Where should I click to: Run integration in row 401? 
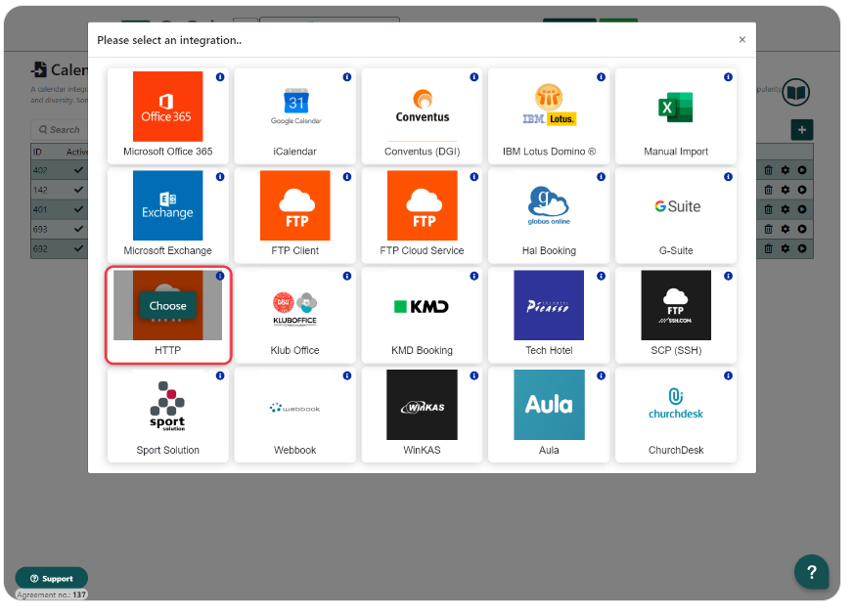pos(802,209)
